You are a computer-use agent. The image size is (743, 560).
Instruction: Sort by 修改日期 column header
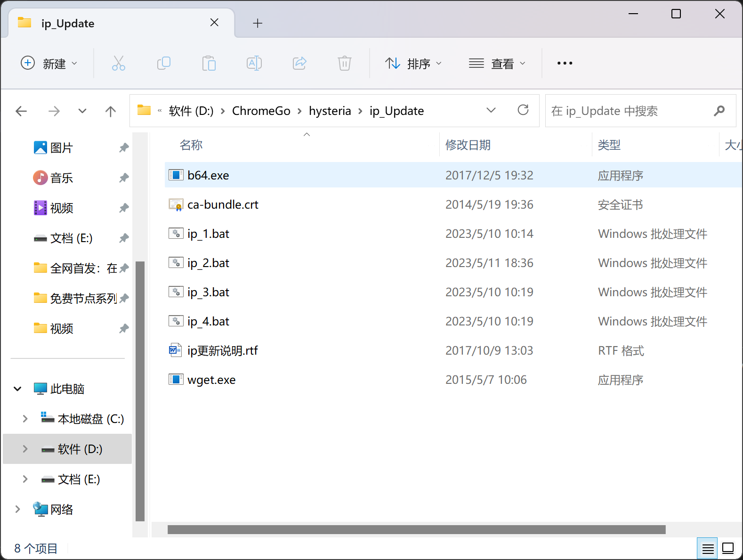[x=468, y=145]
